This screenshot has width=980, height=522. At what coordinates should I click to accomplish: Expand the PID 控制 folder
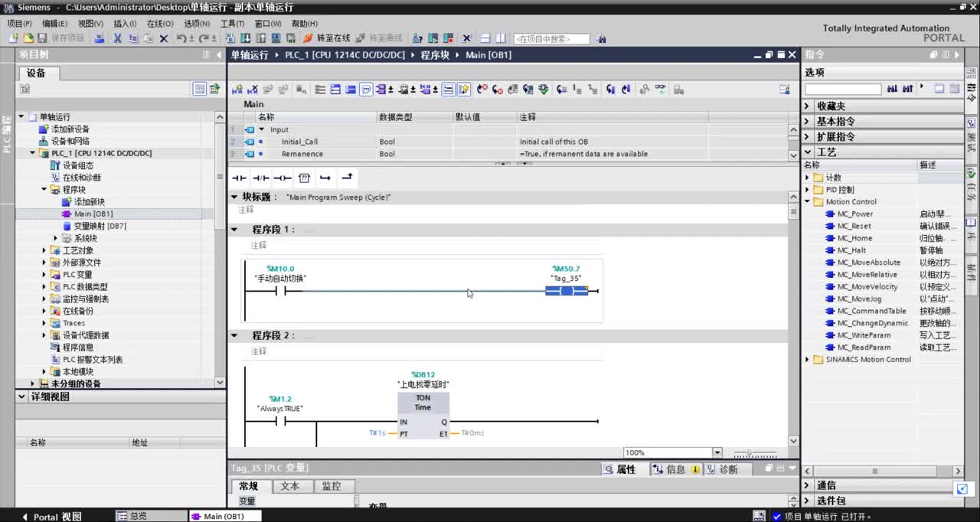pyautogui.click(x=807, y=190)
